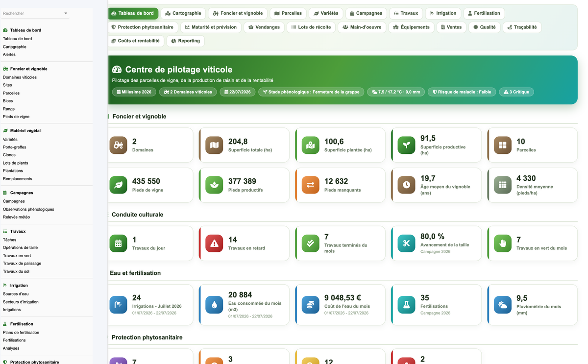Click the clock icon on Âge moyen card
This screenshot has width=588, height=364.
pos(406,185)
